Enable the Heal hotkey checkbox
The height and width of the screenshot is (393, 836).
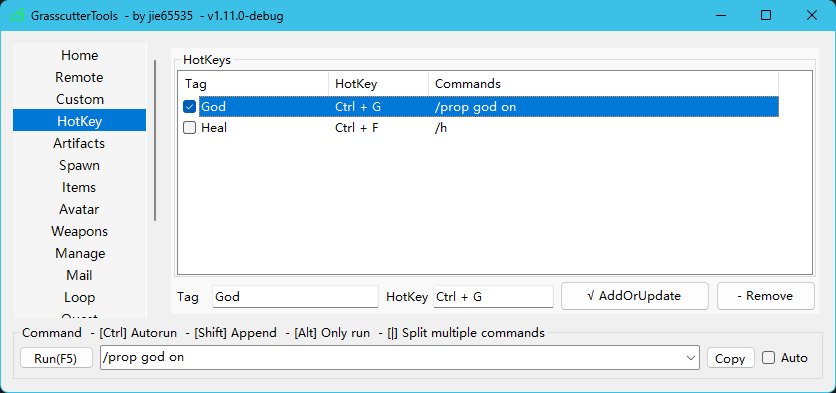pyautogui.click(x=189, y=128)
